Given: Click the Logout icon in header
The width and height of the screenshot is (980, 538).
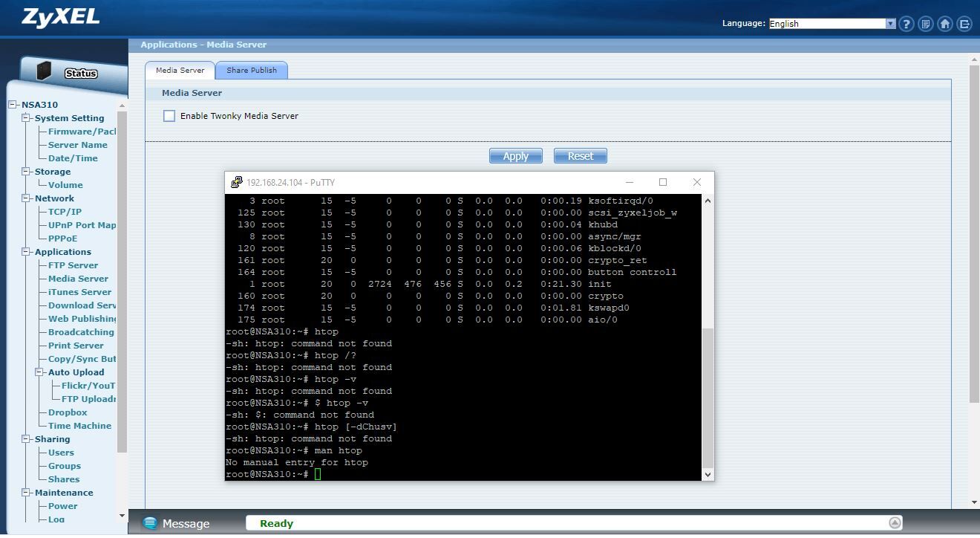Looking at the screenshot, I should (x=964, y=24).
